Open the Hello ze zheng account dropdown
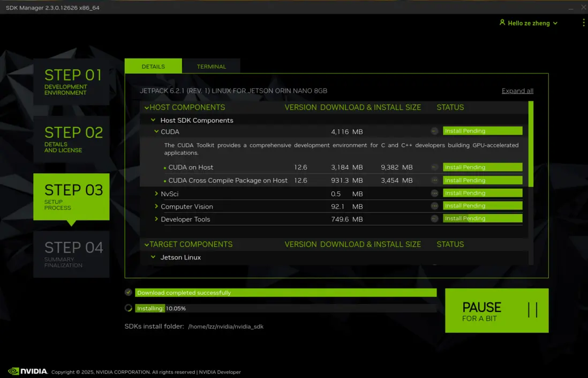Screen dimensions: 588x378 [x=529, y=23]
